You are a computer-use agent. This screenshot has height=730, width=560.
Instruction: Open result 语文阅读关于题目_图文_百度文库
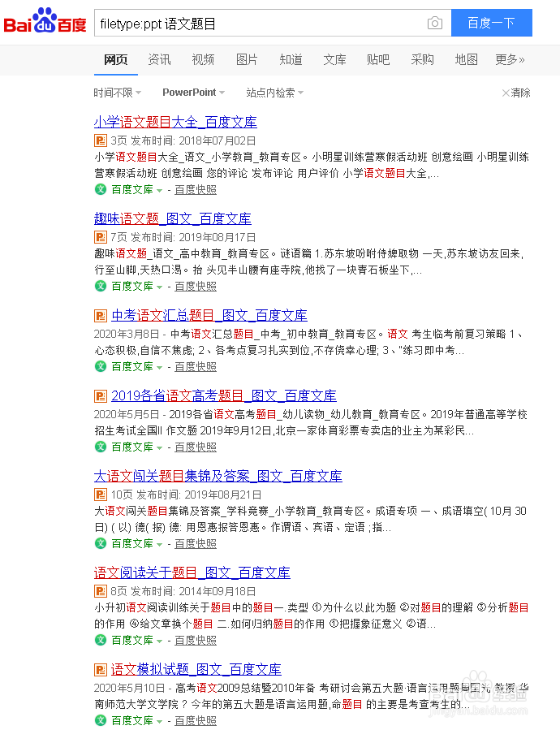pos(192,572)
